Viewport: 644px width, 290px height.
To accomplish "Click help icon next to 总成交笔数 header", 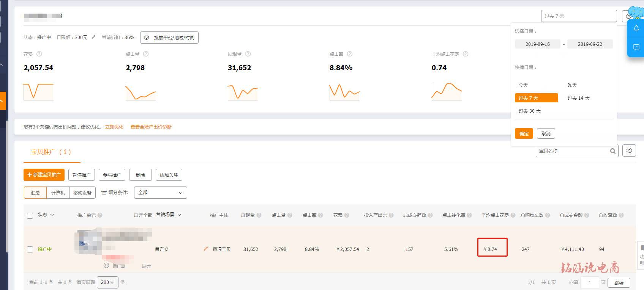I will (430, 215).
